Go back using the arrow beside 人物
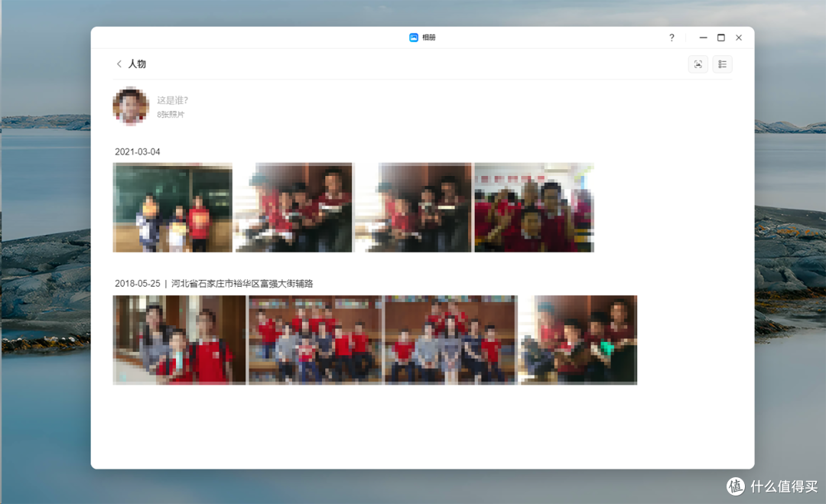The width and height of the screenshot is (826, 504). (119, 63)
